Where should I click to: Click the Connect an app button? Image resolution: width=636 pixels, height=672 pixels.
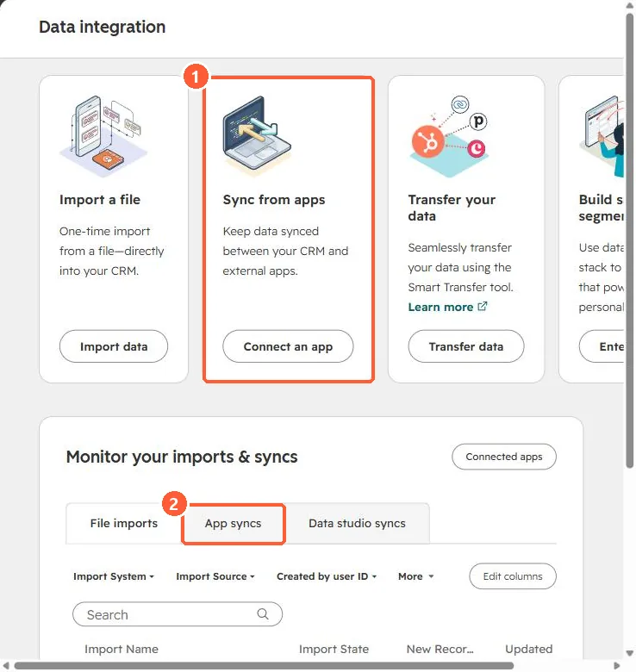click(x=288, y=346)
